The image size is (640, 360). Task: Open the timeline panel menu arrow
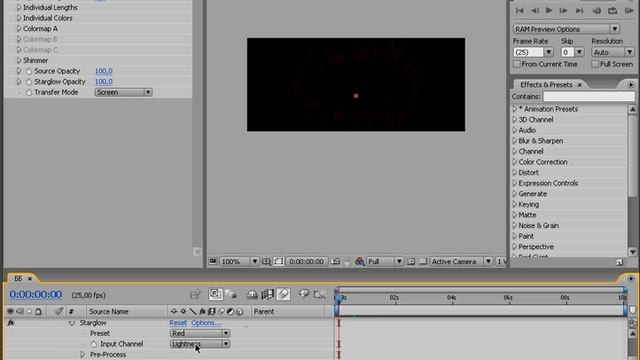pyautogui.click(x=631, y=278)
